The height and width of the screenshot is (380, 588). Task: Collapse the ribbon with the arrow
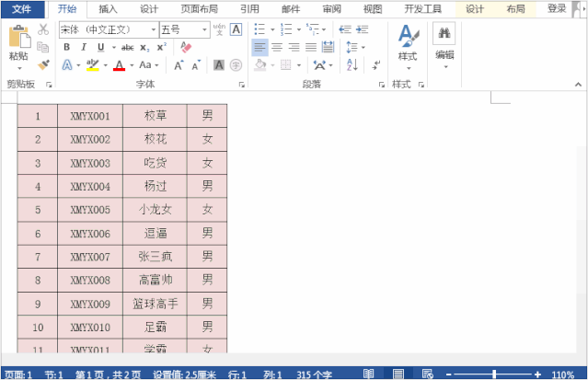[578, 85]
